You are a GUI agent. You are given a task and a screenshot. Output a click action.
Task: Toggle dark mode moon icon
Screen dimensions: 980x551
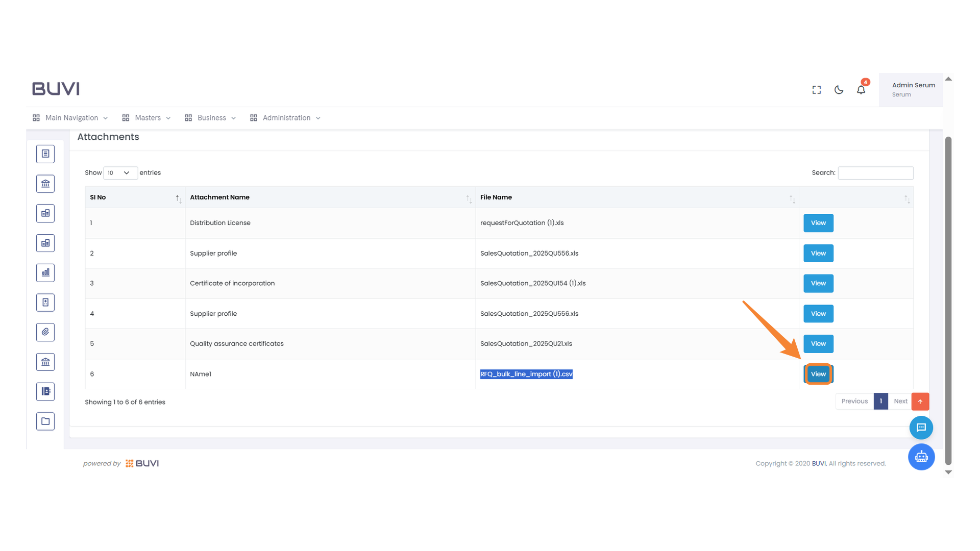point(839,90)
